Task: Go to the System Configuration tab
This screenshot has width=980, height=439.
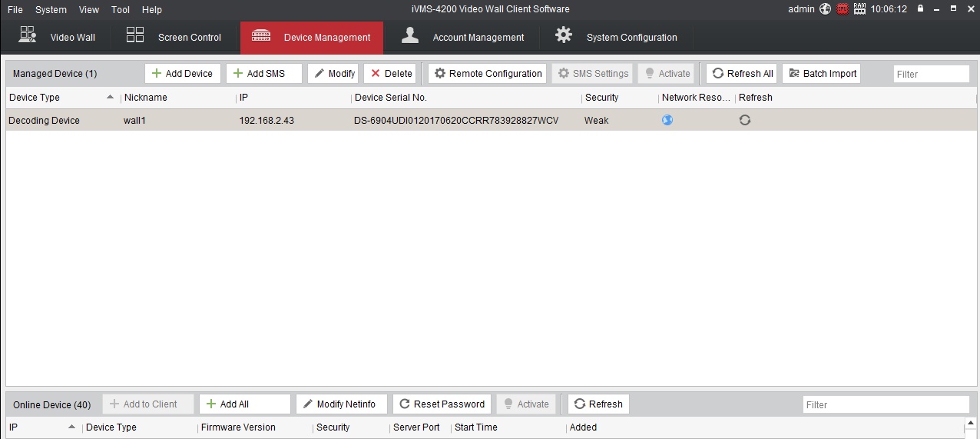Action: pyautogui.click(x=617, y=37)
